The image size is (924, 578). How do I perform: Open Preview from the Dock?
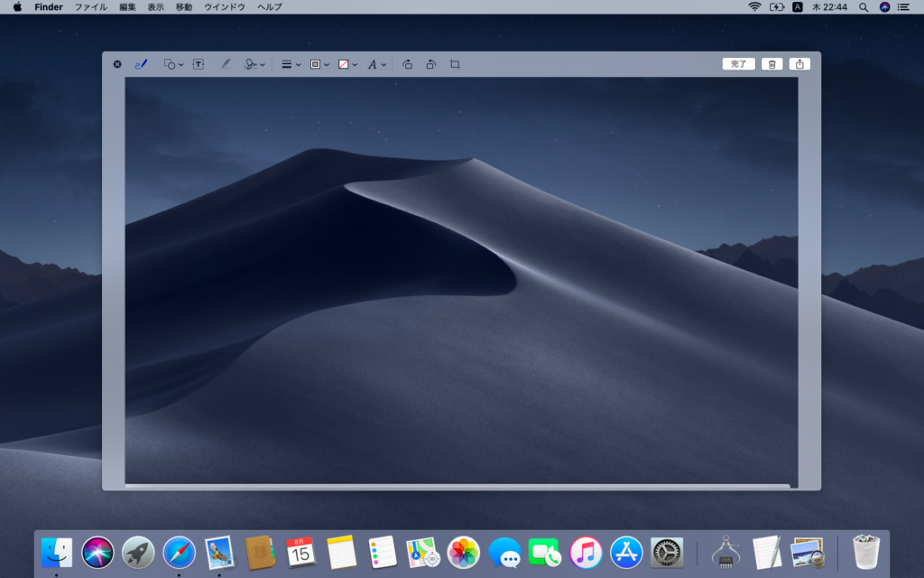(808, 553)
